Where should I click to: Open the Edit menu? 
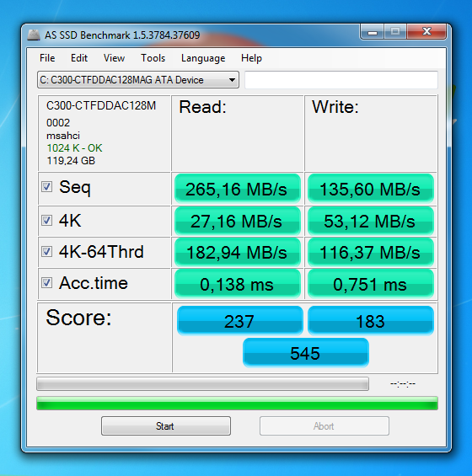(x=79, y=58)
